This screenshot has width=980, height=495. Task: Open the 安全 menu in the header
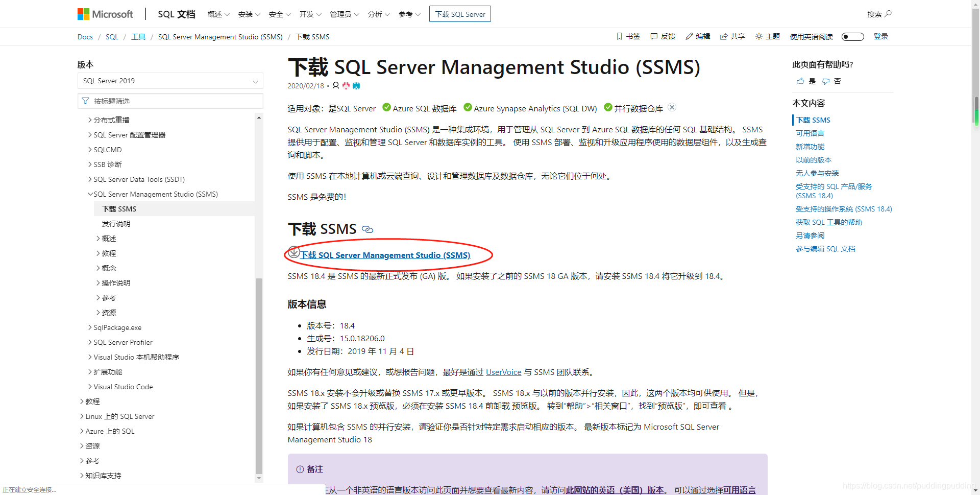click(280, 14)
